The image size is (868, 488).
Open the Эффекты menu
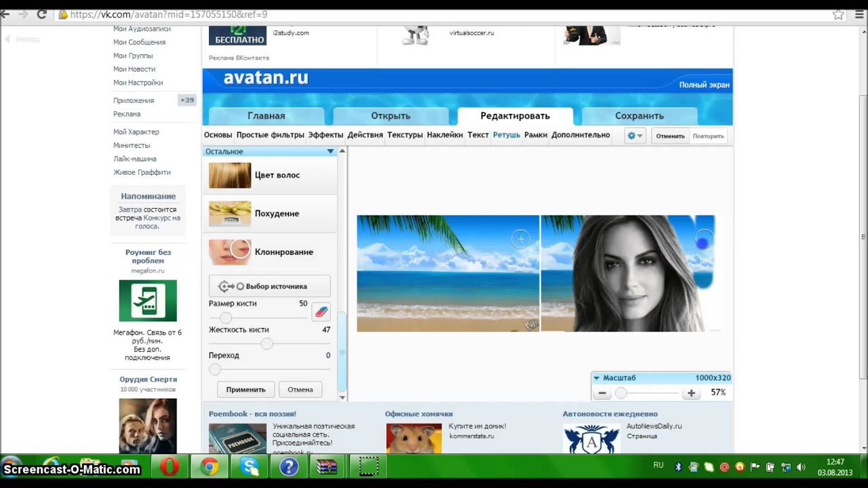coord(325,135)
